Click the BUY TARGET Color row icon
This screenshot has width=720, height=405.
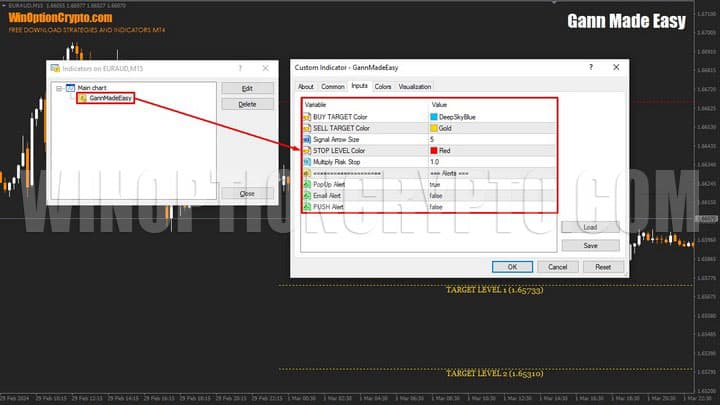pos(305,117)
